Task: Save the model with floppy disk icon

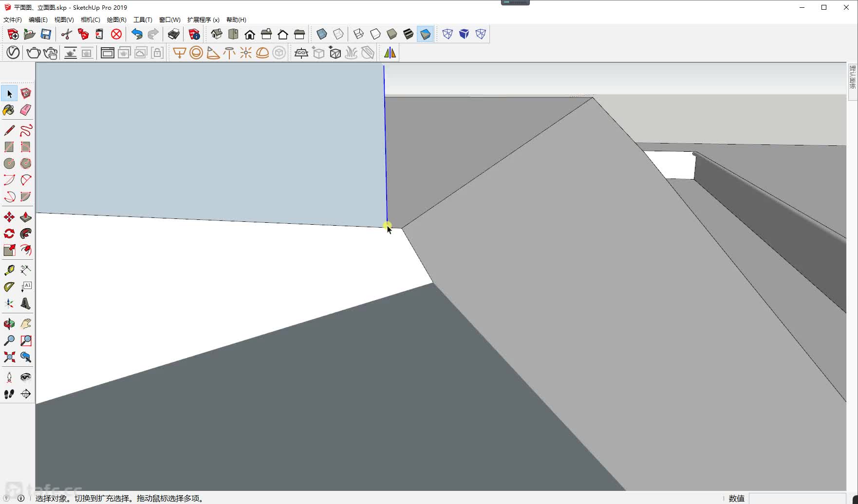Action: tap(46, 34)
